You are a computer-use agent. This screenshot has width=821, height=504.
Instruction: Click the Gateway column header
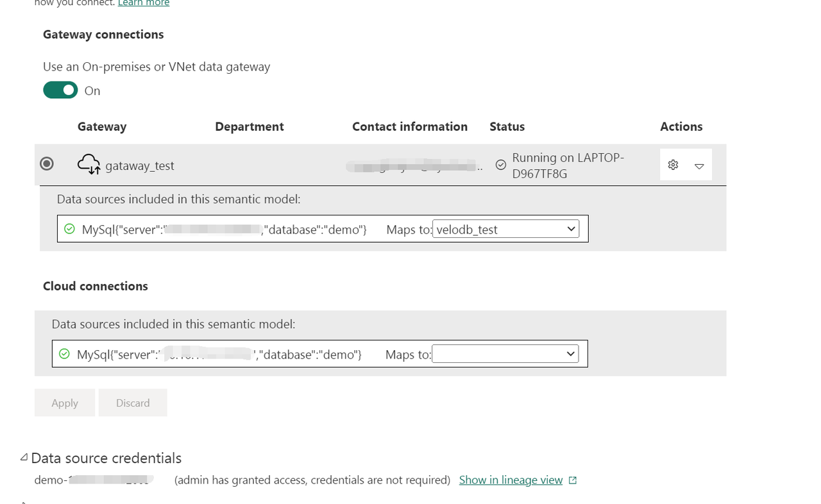point(102,127)
